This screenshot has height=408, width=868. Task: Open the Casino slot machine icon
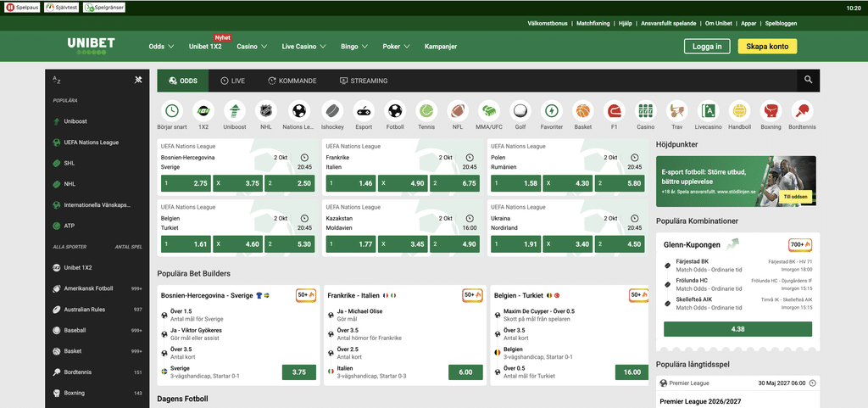coord(645,111)
